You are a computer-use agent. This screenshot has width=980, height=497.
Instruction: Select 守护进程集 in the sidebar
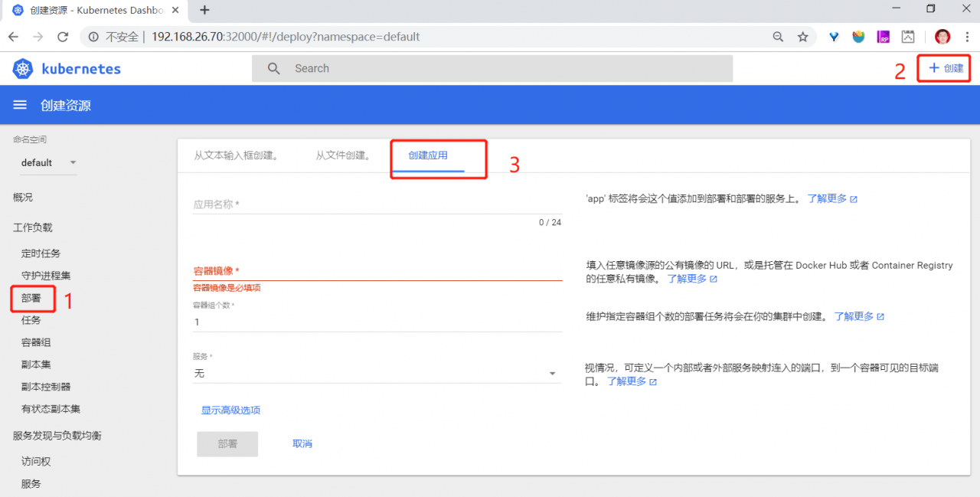pyautogui.click(x=46, y=276)
